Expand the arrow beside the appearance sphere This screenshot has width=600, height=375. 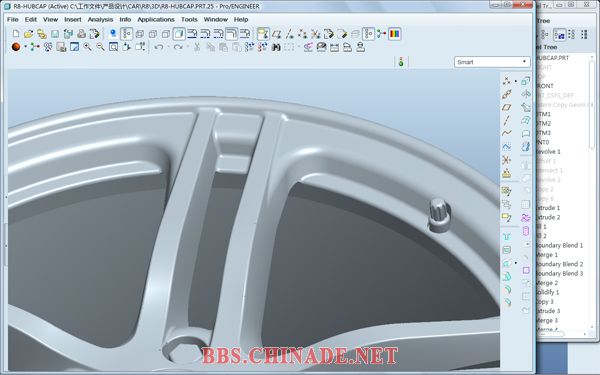coord(25,47)
